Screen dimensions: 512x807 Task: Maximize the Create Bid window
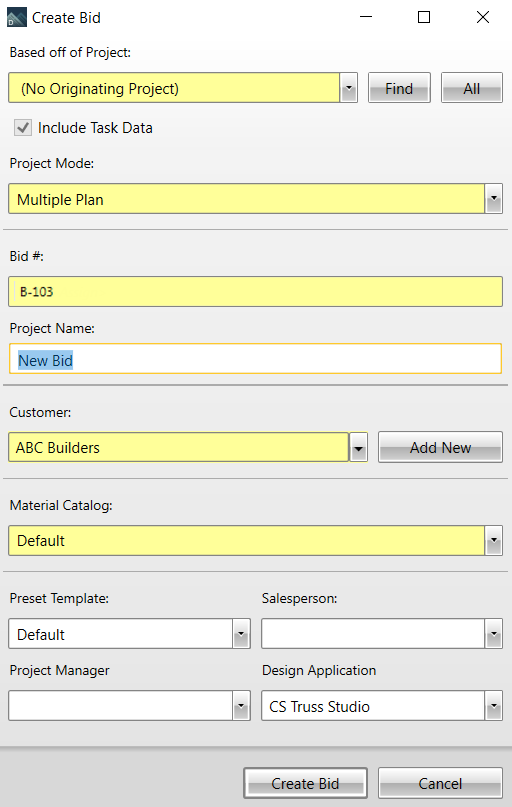coord(424,17)
